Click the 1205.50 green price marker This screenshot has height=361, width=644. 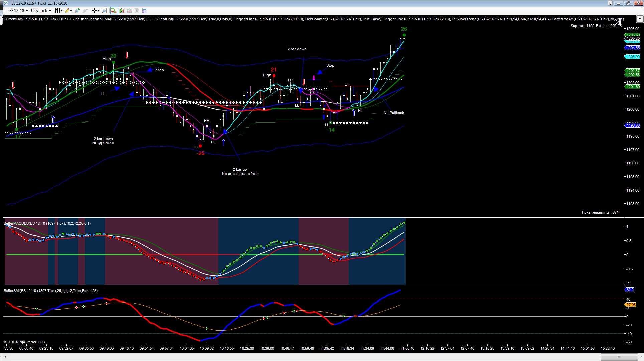(633, 35)
